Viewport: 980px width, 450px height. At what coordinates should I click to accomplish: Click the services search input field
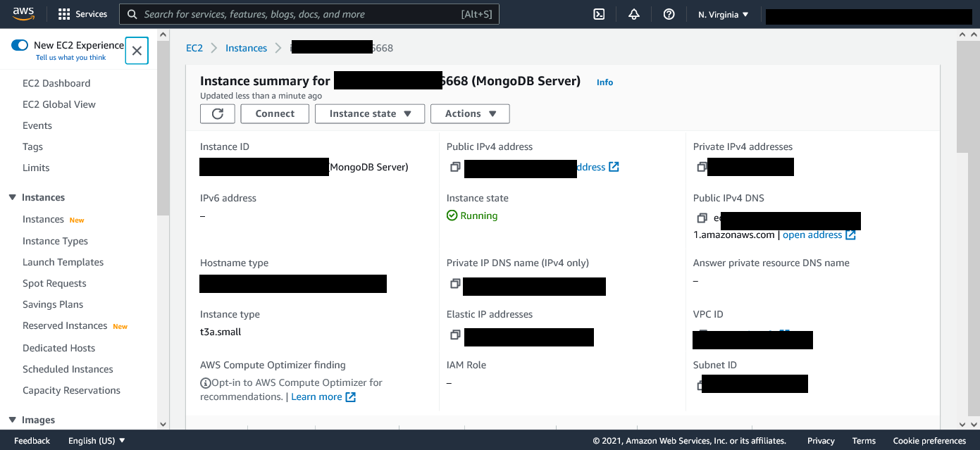pos(309,14)
